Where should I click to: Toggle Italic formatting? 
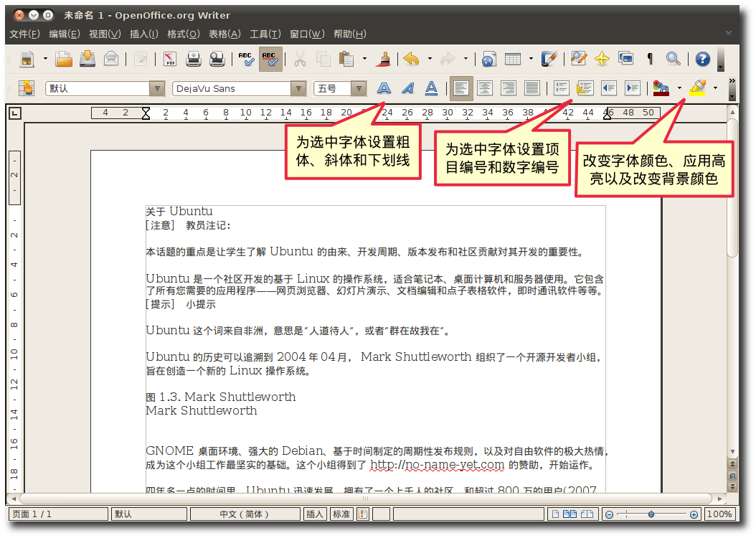[408, 88]
